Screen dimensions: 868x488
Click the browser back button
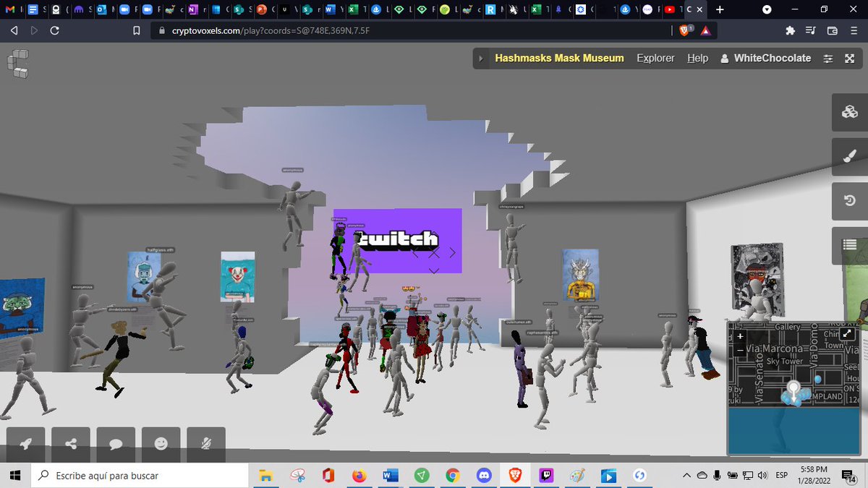point(14,31)
